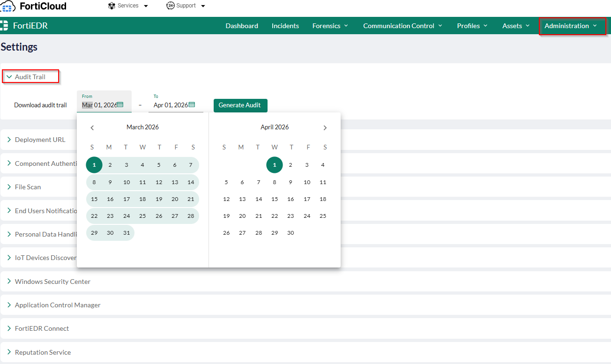Click the Generate Audit button

[240, 105]
